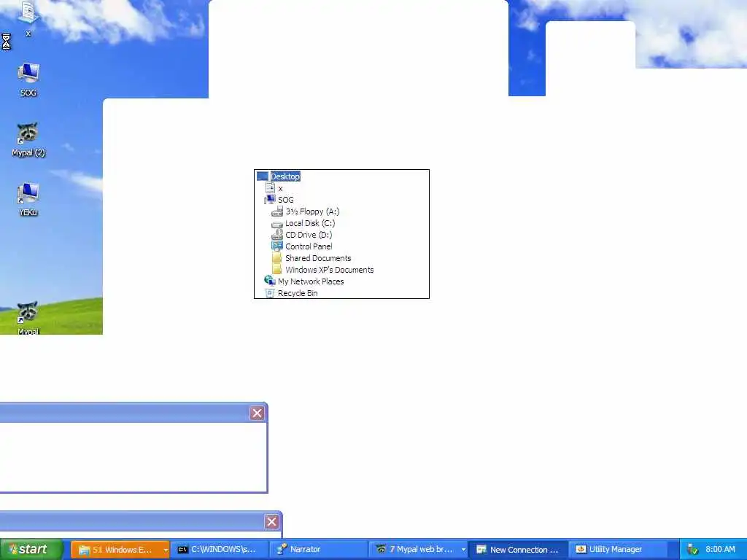The height and width of the screenshot is (560, 747).
Task: Select the SOG desktop icon
Action: (28, 80)
